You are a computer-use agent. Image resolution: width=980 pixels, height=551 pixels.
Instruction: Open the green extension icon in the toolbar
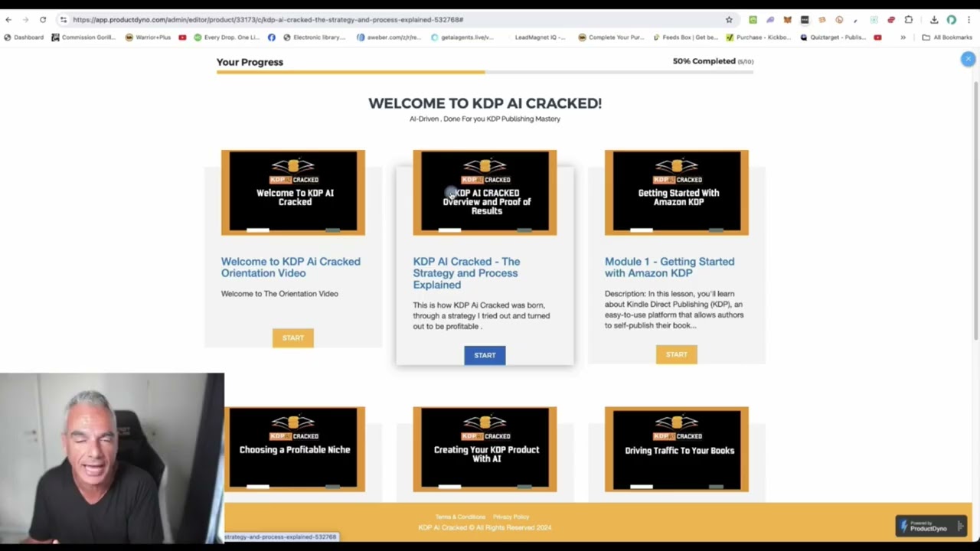point(753,20)
